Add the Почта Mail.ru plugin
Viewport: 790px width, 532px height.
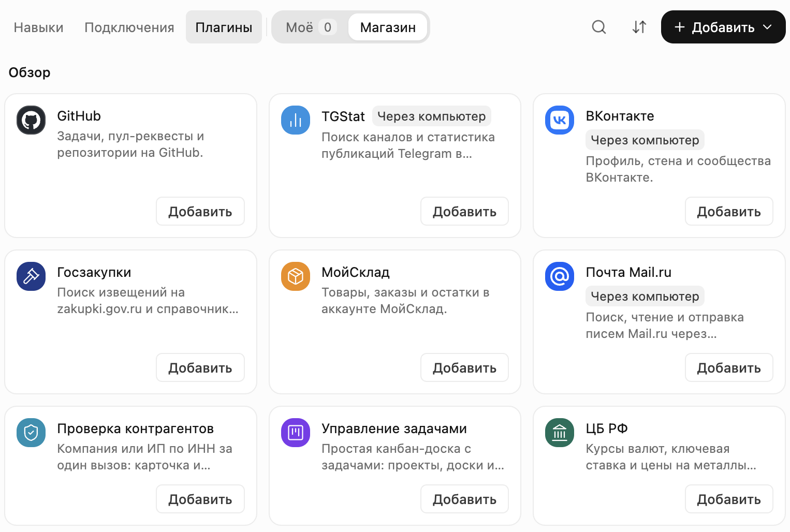pos(729,367)
